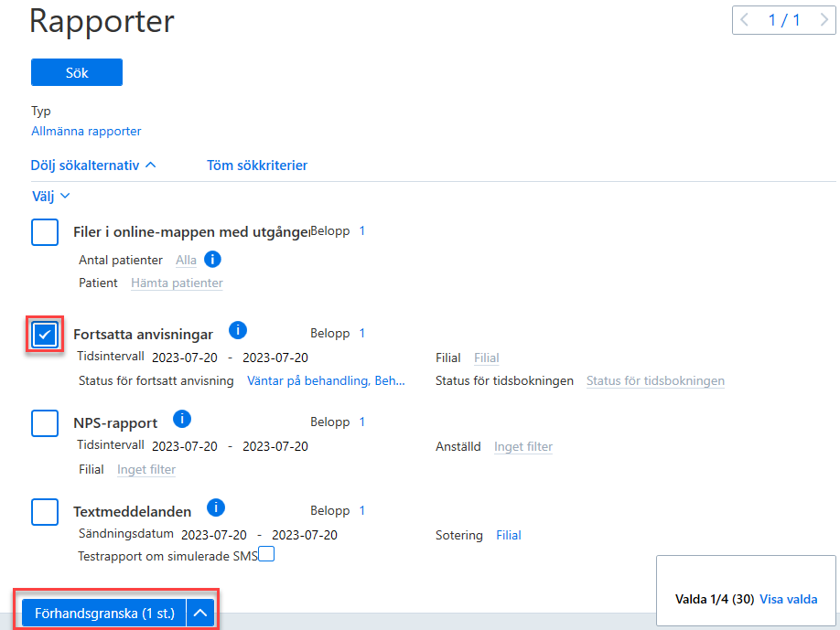This screenshot has height=630, width=840.
Task: Click the 1 / 1 page indicator
Action: tap(784, 20)
